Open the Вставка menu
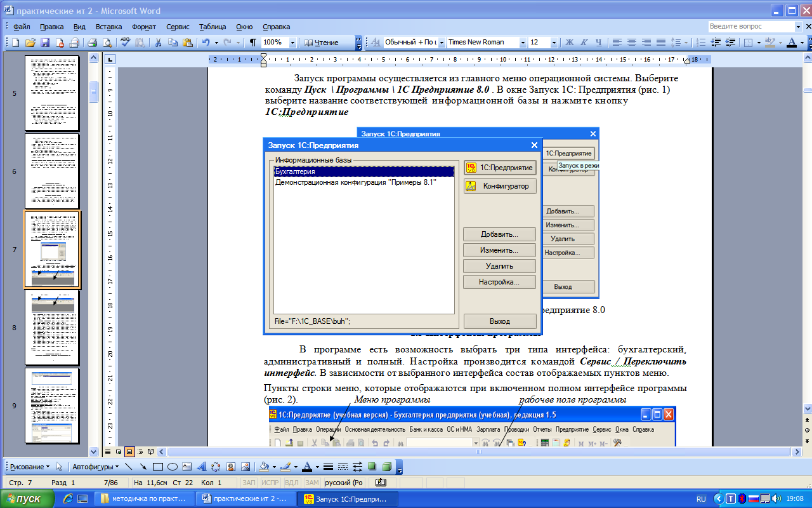This screenshot has height=508, width=812. (x=108, y=27)
